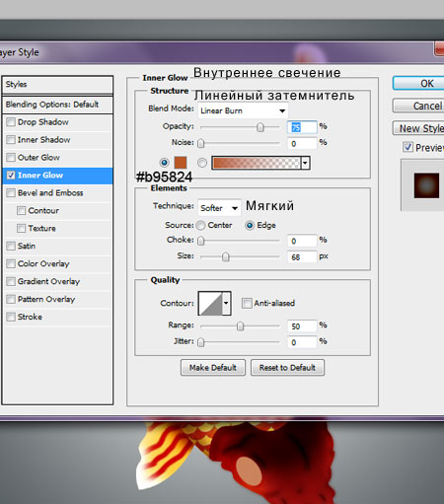Image resolution: width=444 pixels, height=504 pixels.
Task: Tick the Stroke style checkbox
Action: [11, 317]
